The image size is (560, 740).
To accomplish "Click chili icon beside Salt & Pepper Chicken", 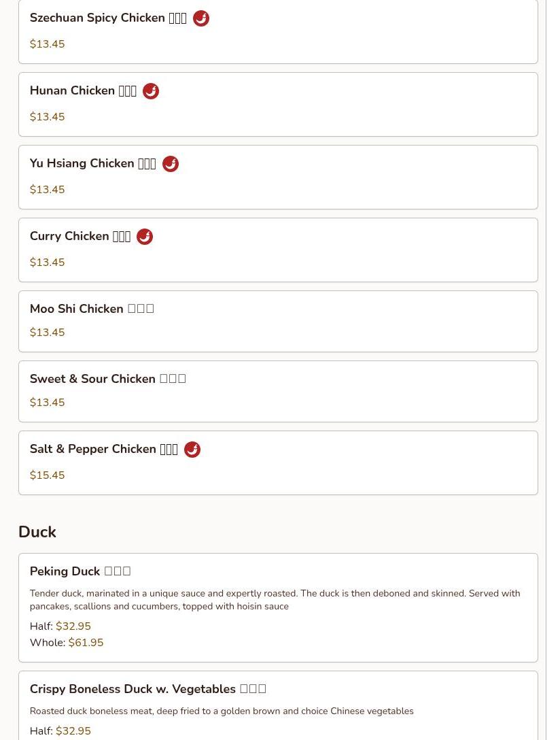I will click(x=192, y=450).
